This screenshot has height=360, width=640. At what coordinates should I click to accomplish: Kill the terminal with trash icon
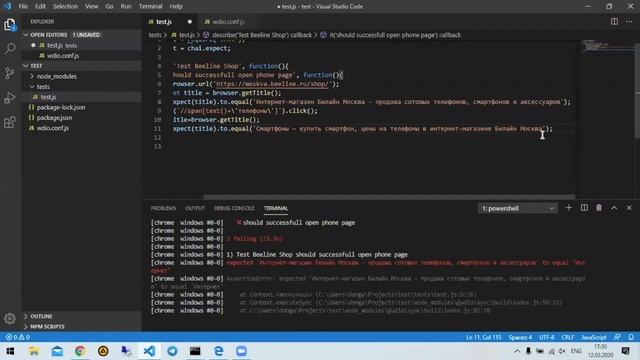pyautogui.click(x=599, y=208)
